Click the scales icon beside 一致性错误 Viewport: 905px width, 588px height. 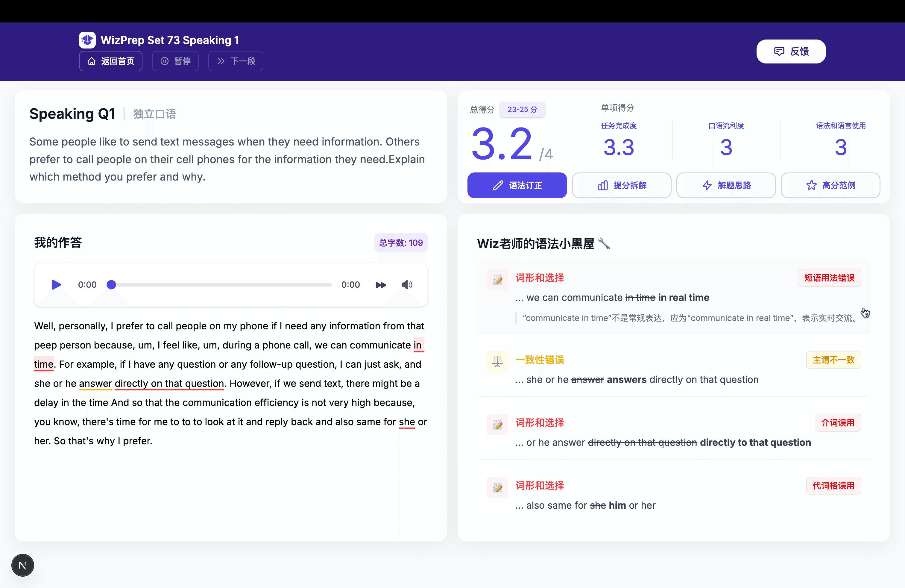[497, 361]
